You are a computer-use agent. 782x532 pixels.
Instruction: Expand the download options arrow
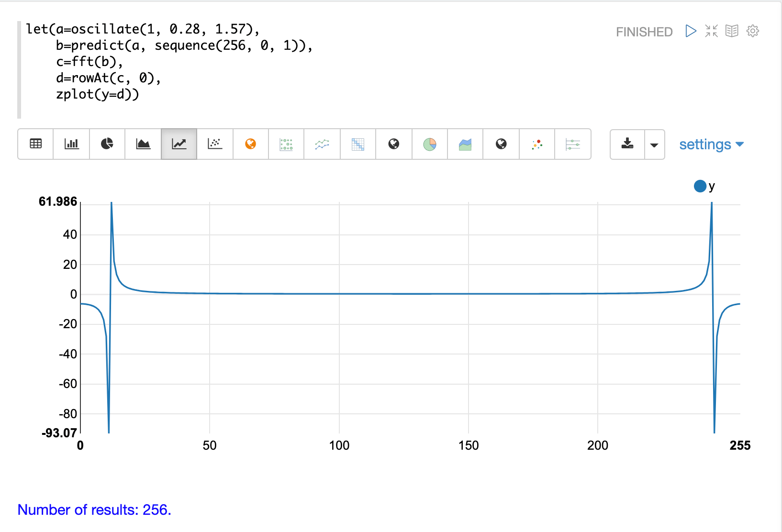tap(654, 144)
